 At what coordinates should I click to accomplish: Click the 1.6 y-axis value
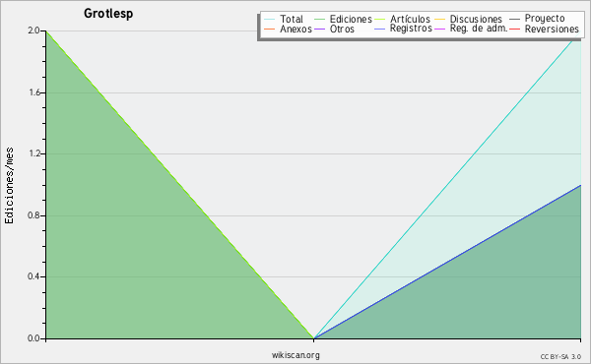pos(34,92)
